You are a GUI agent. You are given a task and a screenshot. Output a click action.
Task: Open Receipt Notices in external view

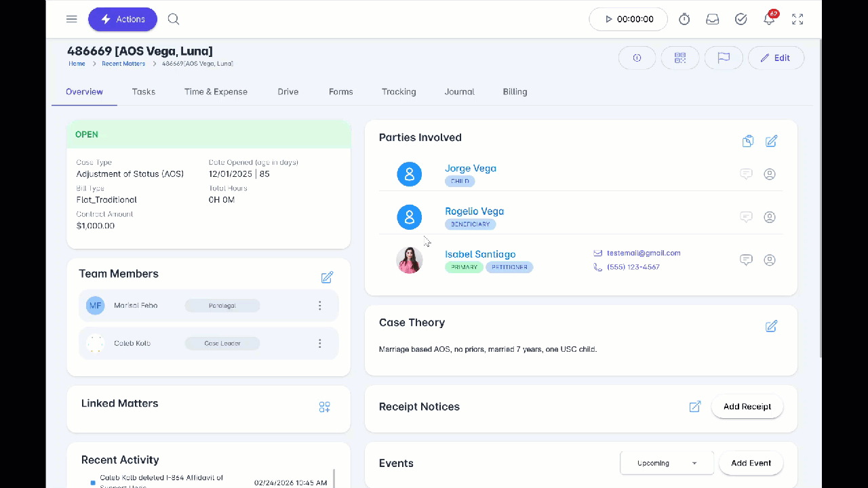coord(695,407)
